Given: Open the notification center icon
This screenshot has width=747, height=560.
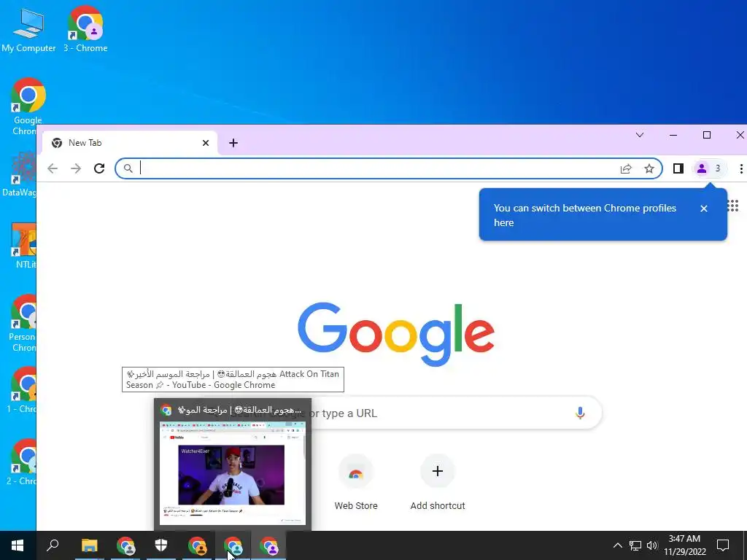Looking at the screenshot, I should tap(723, 545).
